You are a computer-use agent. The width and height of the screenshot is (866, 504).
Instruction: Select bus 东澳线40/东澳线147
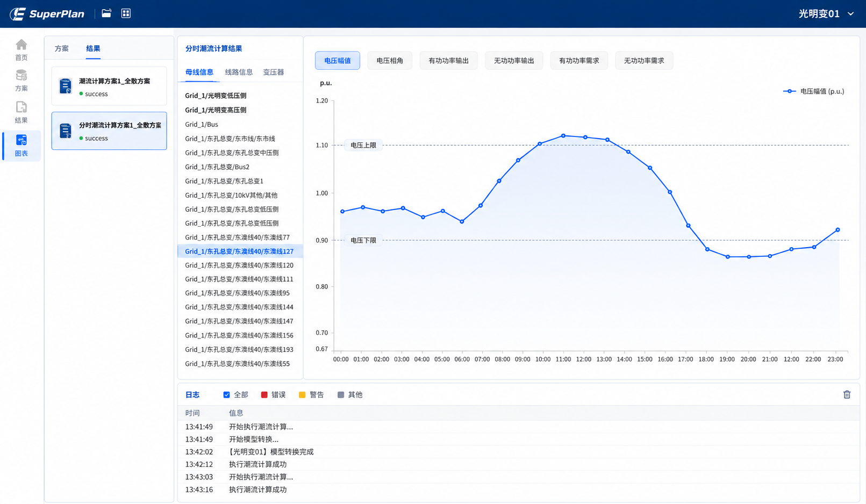(x=239, y=321)
